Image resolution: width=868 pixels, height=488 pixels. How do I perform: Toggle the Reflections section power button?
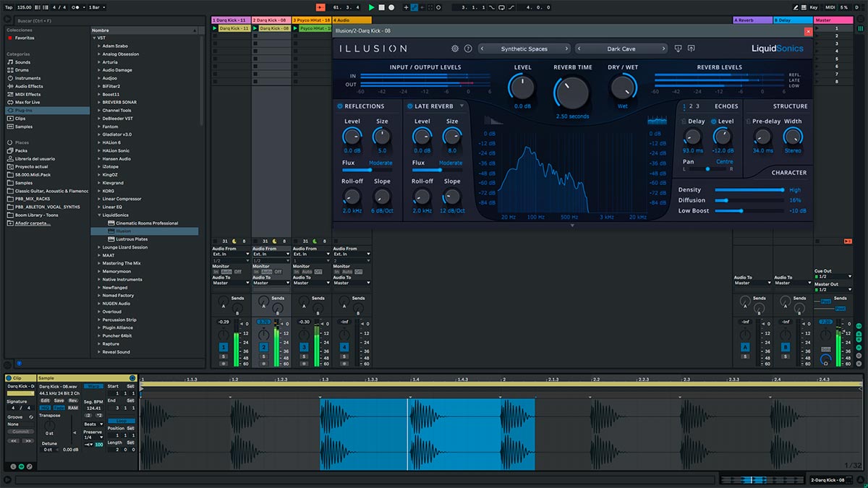pyautogui.click(x=339, y=106)
